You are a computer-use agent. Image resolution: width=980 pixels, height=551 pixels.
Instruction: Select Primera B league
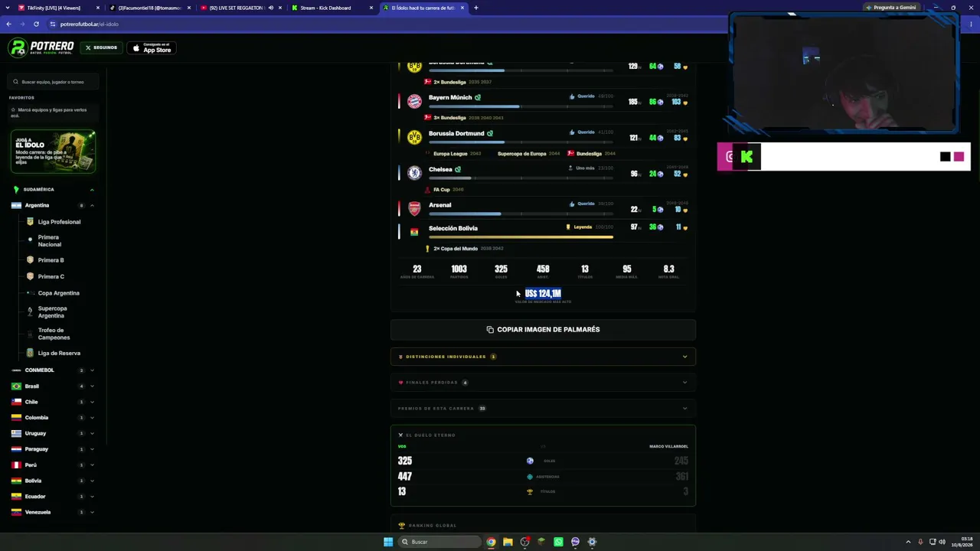[x=51, y=260]
